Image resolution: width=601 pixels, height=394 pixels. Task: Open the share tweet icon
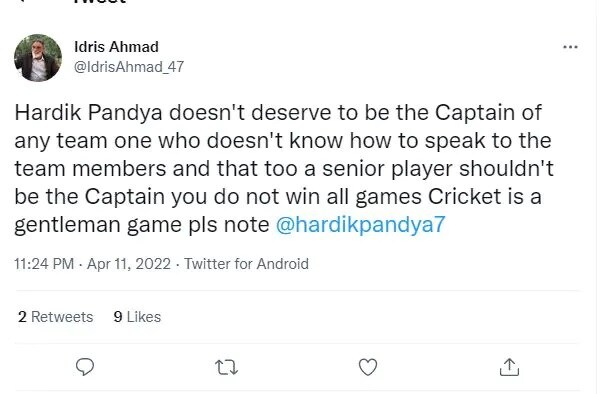[509, 367]
